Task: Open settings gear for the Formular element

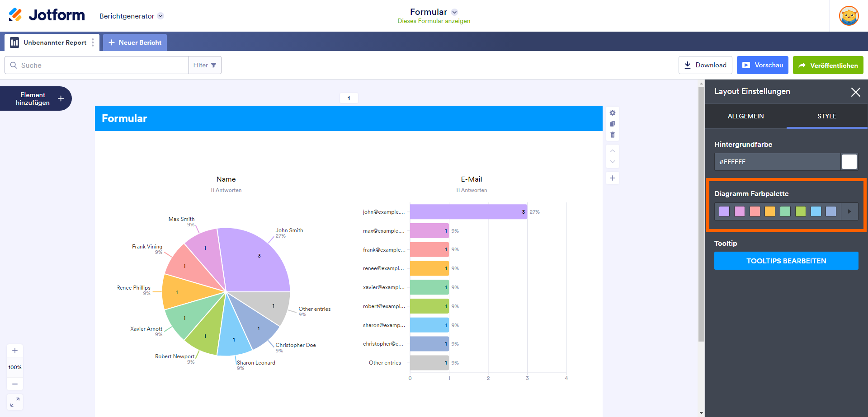Action: [x=612, y=113]
